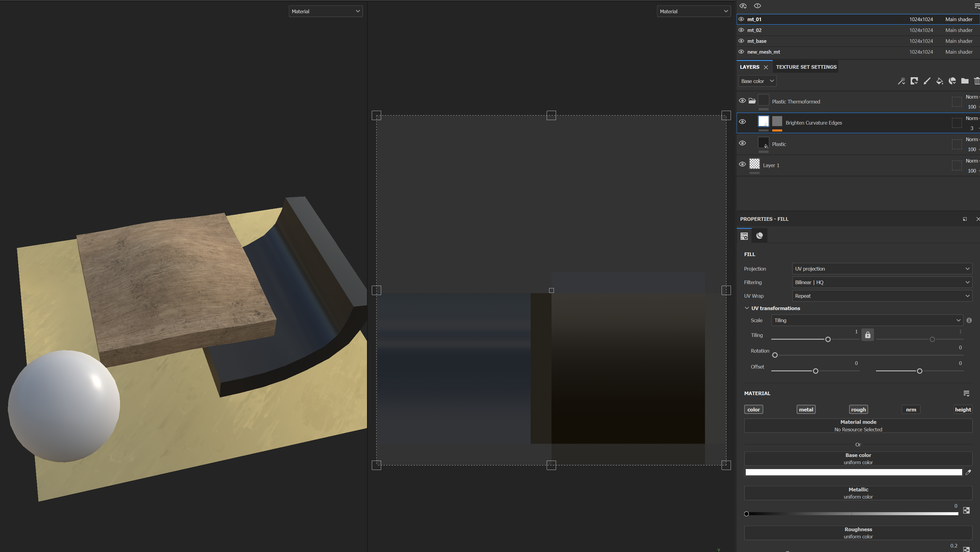
Task: Toggle visibility of the Brighten Curvature Edges layer
Action: click(x=742, y=122)
